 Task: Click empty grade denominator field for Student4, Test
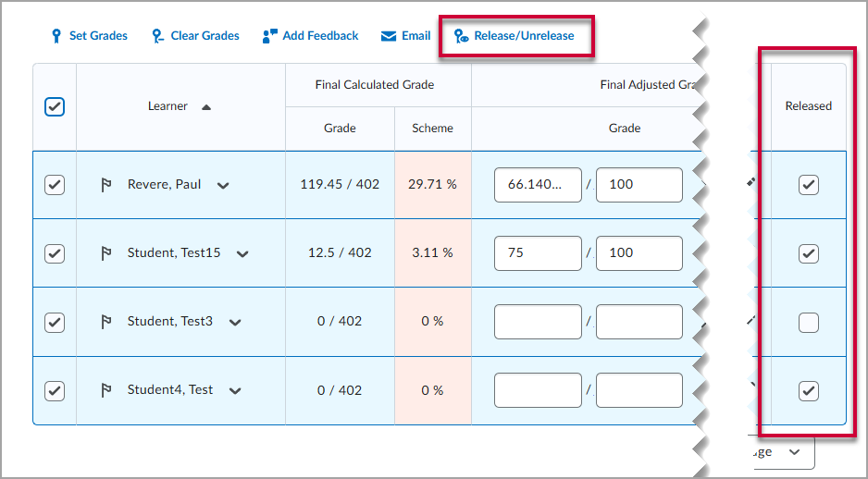click(x=639, y=390)
